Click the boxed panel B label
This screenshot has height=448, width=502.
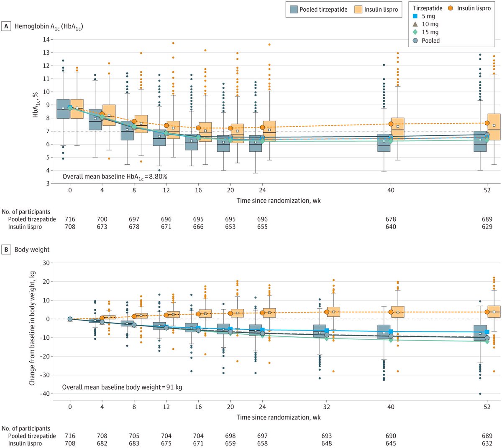[x=6, y=249]
